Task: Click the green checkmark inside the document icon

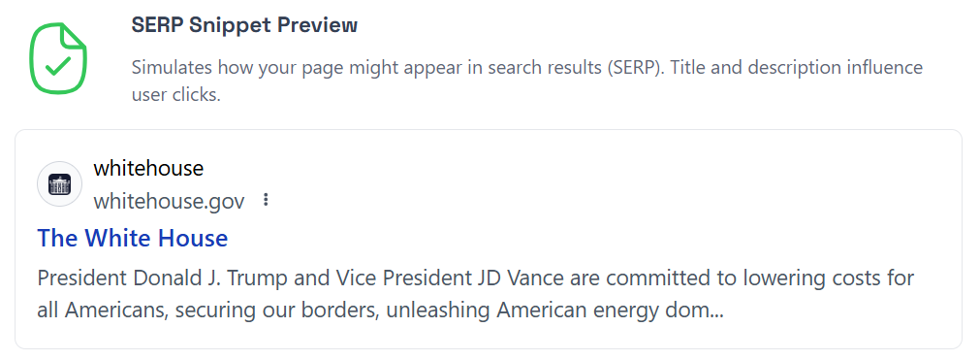Action: click(58, 65)
